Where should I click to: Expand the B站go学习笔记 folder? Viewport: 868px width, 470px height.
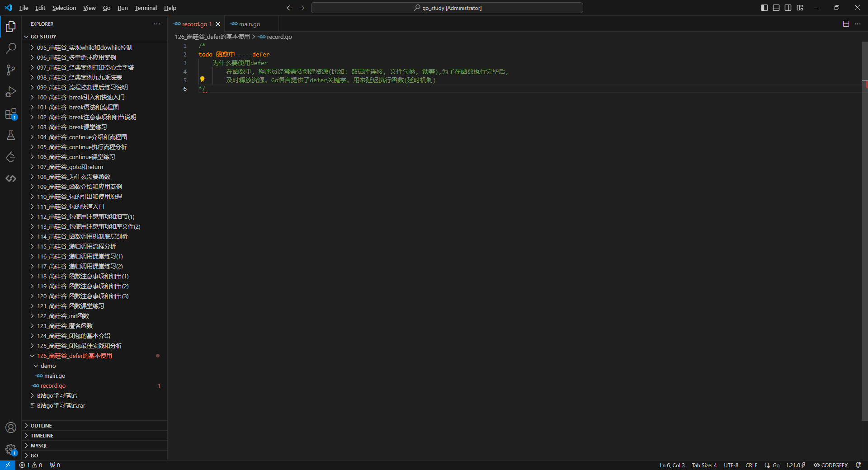tap(95, 395)
